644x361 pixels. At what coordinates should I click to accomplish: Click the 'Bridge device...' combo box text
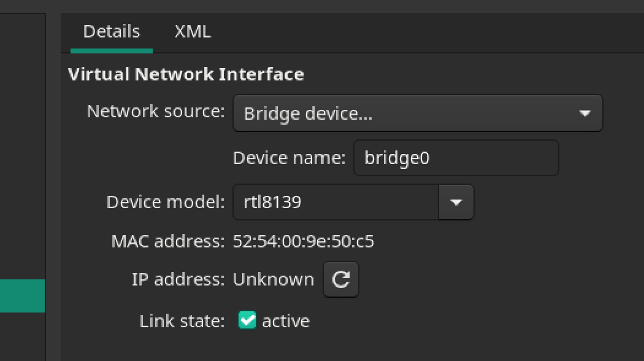(308, 114)
